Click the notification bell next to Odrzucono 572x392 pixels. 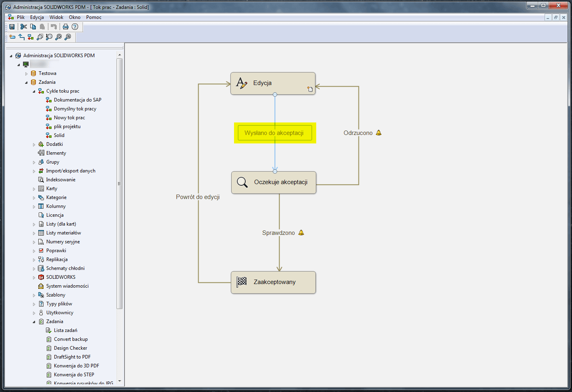pyautogui.click(x=378, y=132)
